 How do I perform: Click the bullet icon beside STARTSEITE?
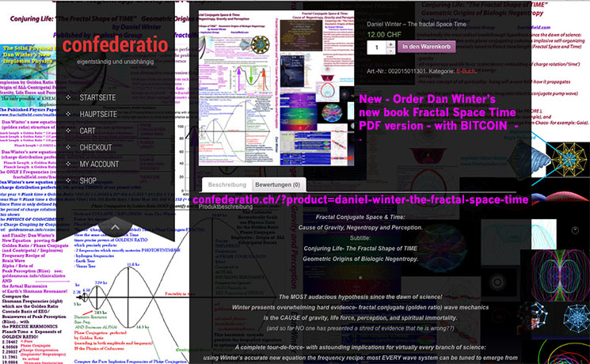68,97
